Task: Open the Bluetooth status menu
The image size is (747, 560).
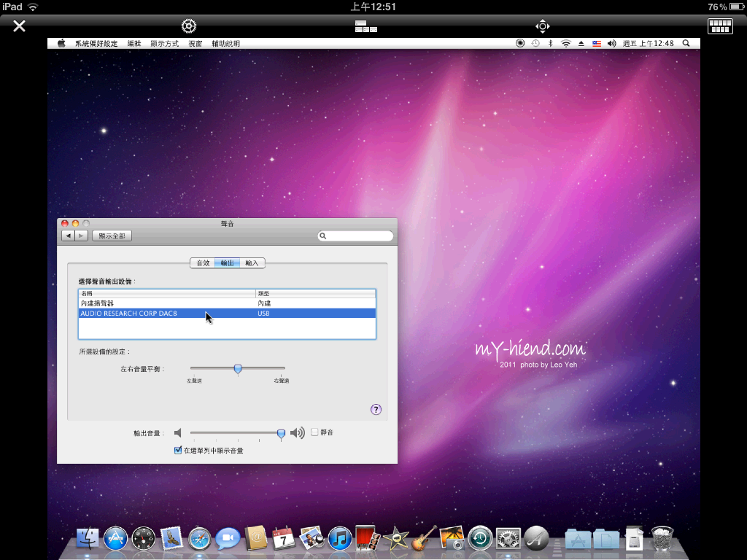Action: pos(550,43)
